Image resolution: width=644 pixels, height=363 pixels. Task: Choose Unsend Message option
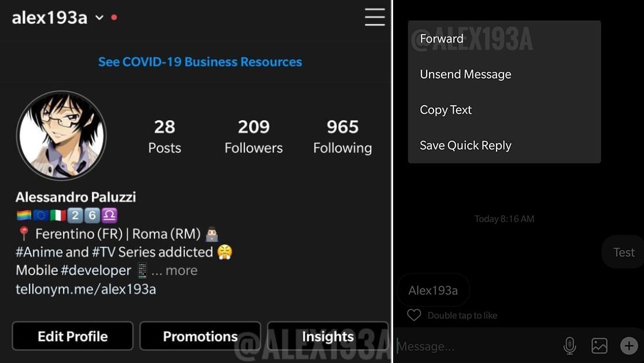point(504,75)
